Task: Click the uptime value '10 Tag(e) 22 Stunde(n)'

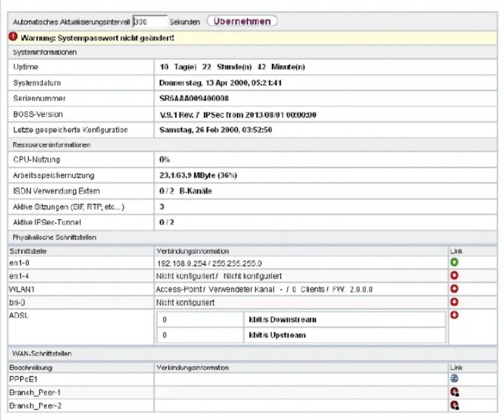Action: (206, 67)
